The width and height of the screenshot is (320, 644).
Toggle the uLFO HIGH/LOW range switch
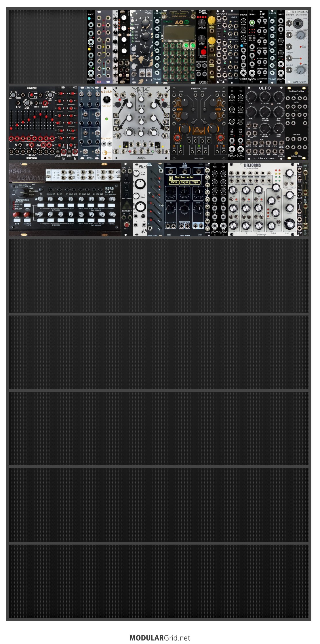tap(249, 125)
